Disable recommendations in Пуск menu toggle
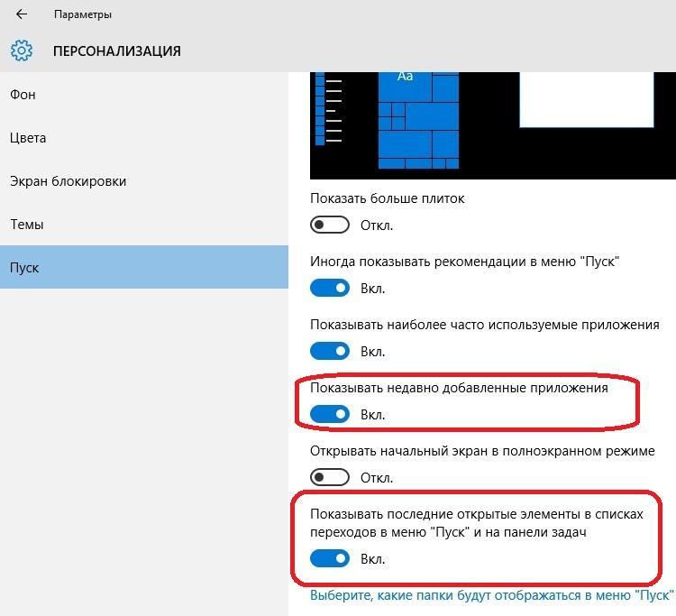This screenshot has width=676, height=616. [x=329, y=288]
